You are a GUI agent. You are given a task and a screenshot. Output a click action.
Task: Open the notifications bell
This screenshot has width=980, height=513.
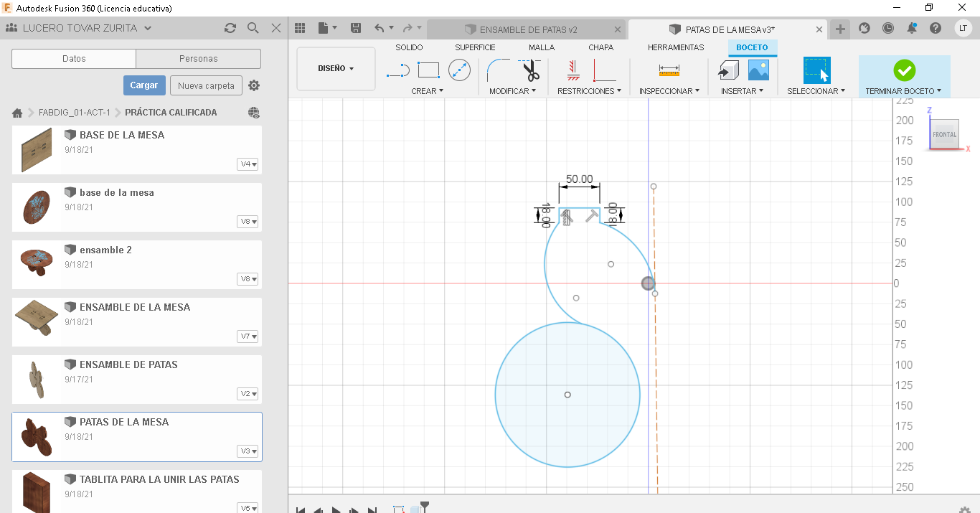tap(912, 28)
